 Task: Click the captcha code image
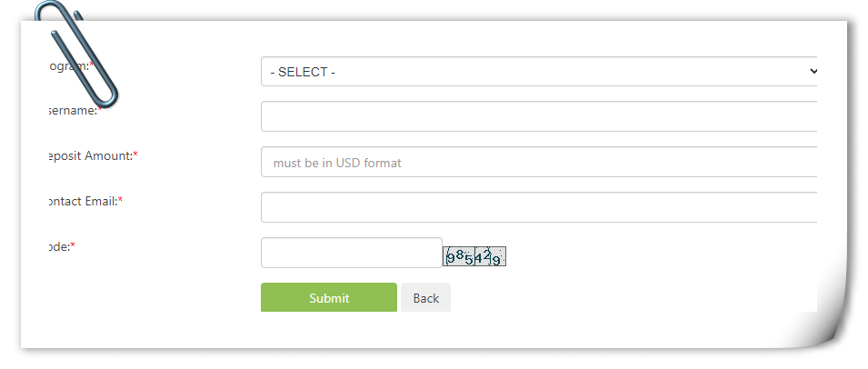click(x=474, y=256)
